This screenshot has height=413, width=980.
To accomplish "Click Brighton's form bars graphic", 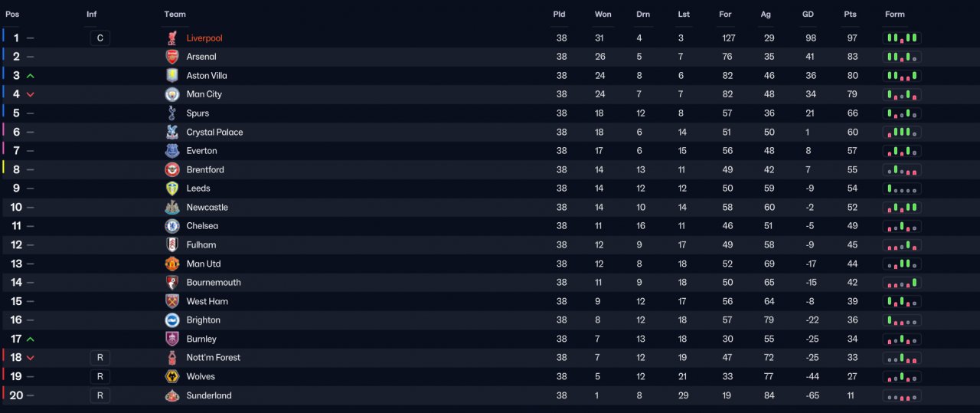I will (902, 320).
